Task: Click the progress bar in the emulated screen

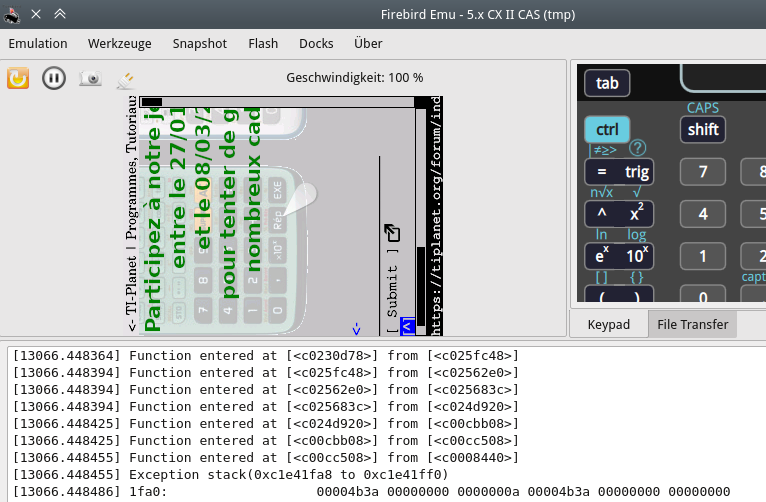Action: [277, 102]
